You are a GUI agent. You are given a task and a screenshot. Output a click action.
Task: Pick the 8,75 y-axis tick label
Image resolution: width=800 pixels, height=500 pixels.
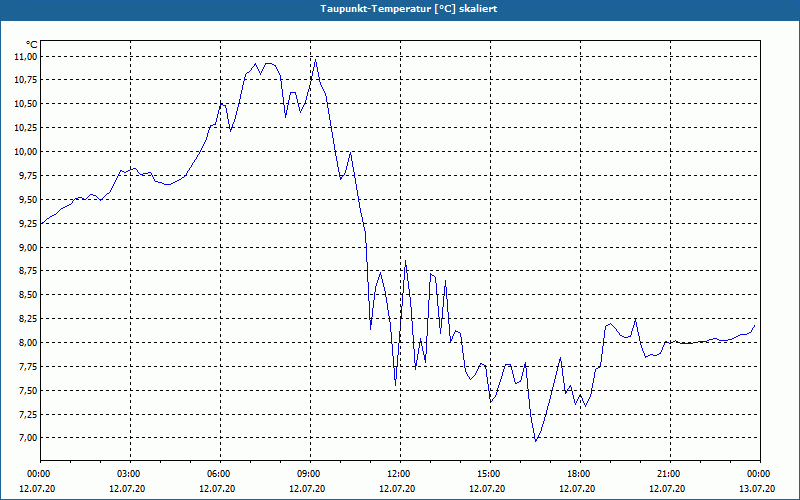click(x=27, y=271)
